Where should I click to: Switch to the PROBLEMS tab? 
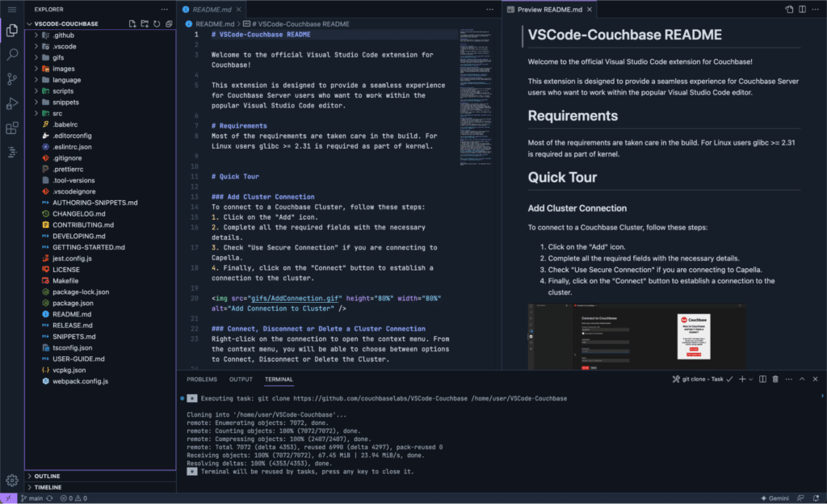[x=202, y=379]
